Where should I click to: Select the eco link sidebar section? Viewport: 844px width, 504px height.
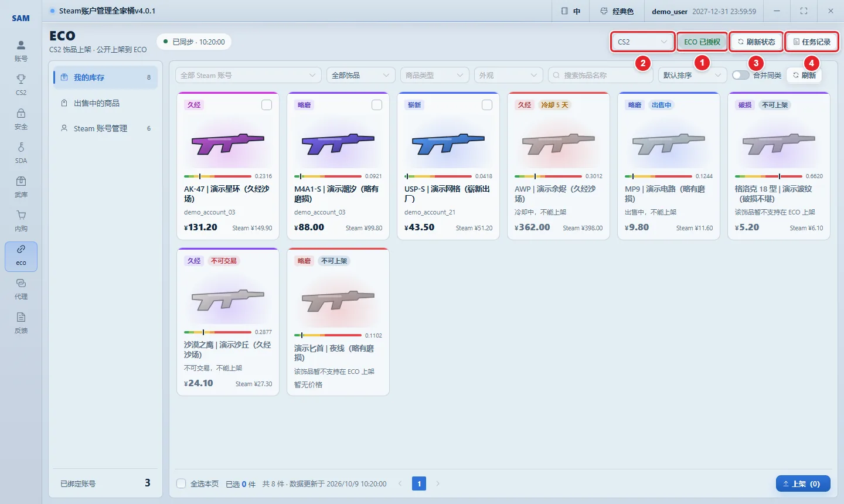pos(21,256)
